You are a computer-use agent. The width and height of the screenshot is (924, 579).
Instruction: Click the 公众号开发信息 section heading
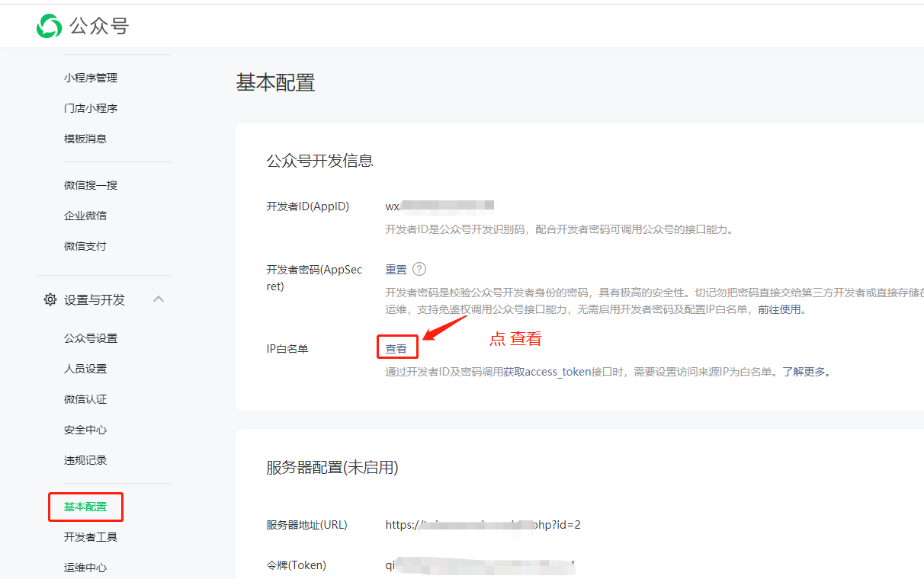point(320,161)
